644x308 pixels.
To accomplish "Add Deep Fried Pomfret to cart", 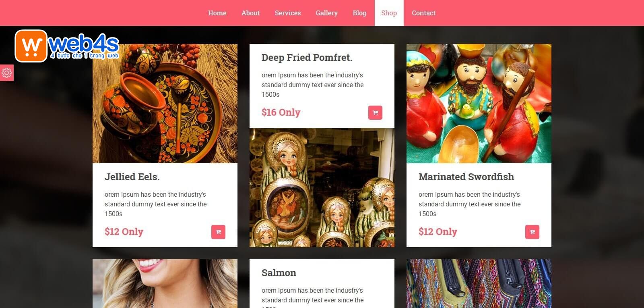I will (x=375, y=112).
